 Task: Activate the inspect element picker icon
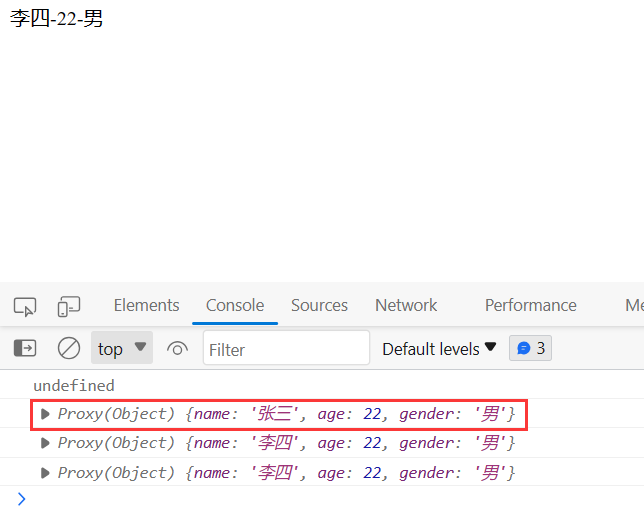click(x=25, y=306)
